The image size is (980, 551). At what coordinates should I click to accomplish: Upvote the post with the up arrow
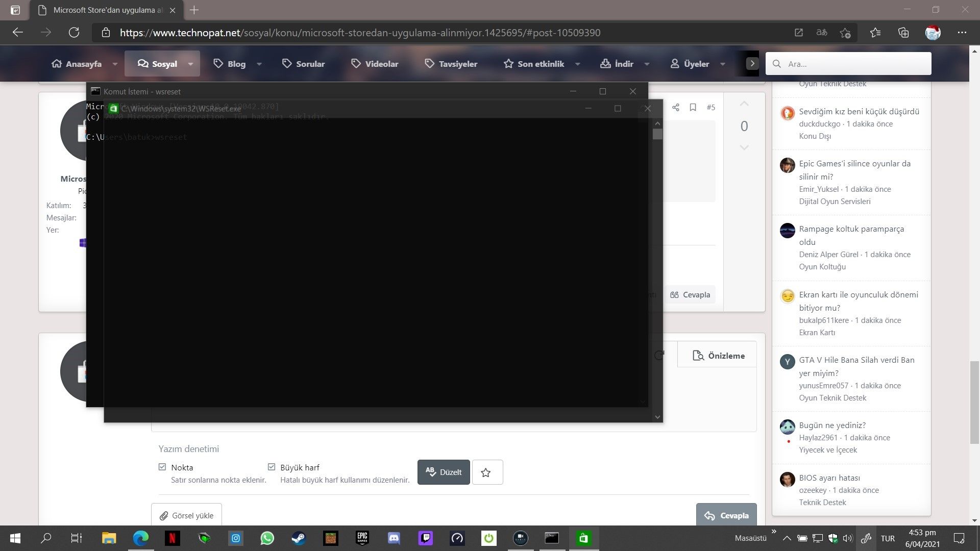744,104
